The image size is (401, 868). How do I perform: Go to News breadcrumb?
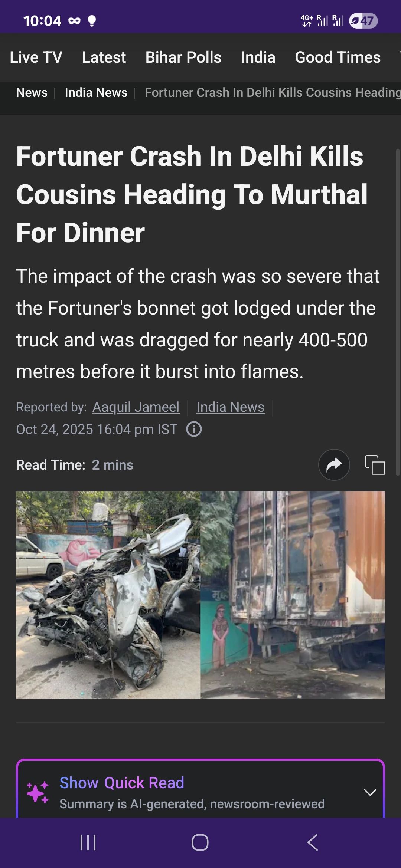click(32, 92)
